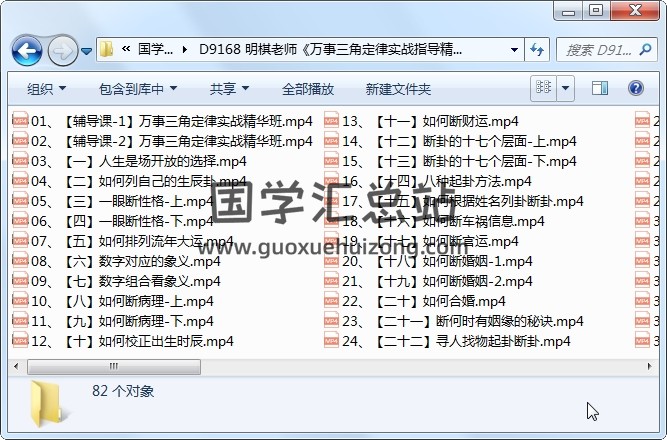The height and width of the screenshot is (440, 667).
Task: Click the D9168 明棋老师 breadcrumb segment
Action: click(331, 50)
